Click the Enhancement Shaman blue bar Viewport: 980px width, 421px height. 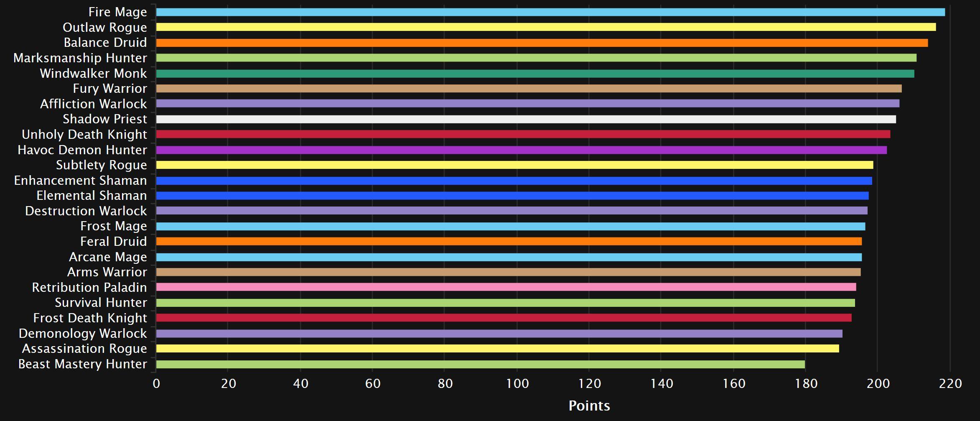click(x=514, y=181)
